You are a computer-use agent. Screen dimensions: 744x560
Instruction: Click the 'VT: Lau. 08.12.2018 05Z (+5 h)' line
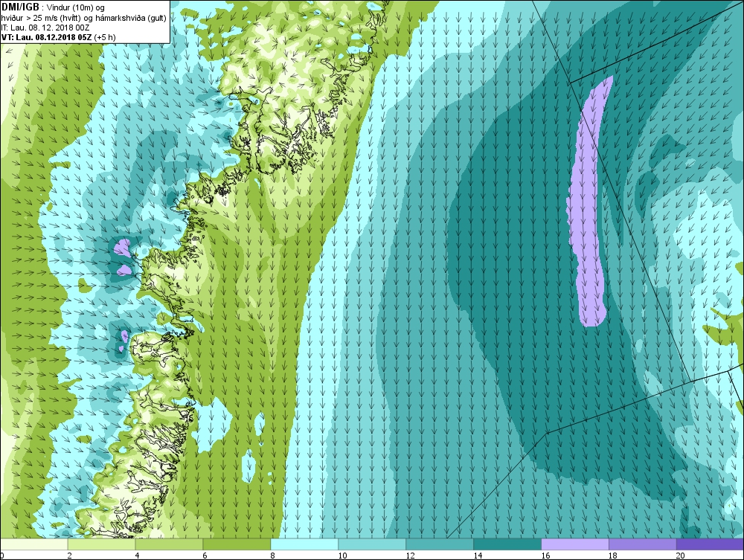(58, 37)
